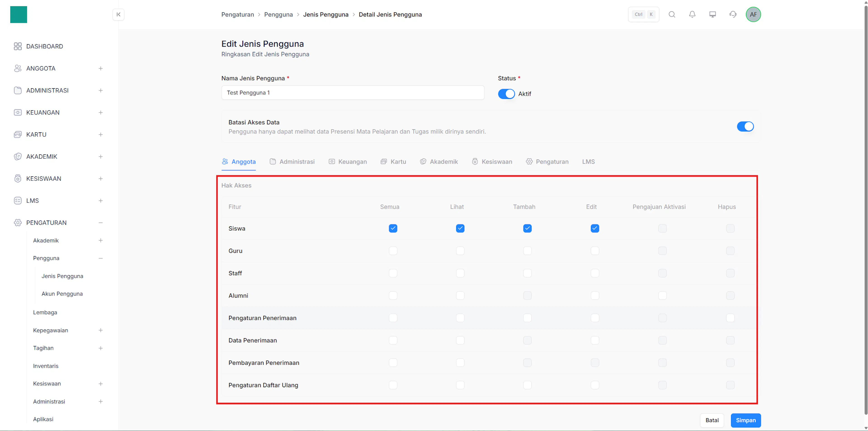Open the AF user avatar menu
This screenshot has height=431, width=868.
click(x=753, y=14)
